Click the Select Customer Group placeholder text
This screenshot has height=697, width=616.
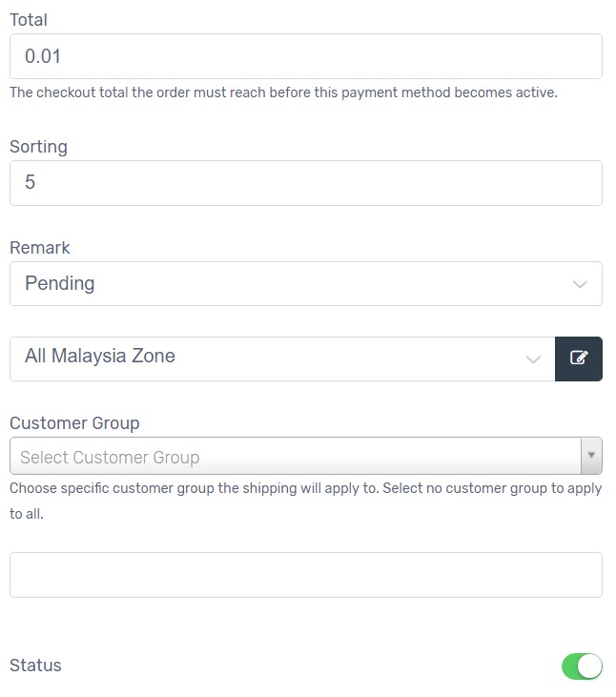[110, 458]
